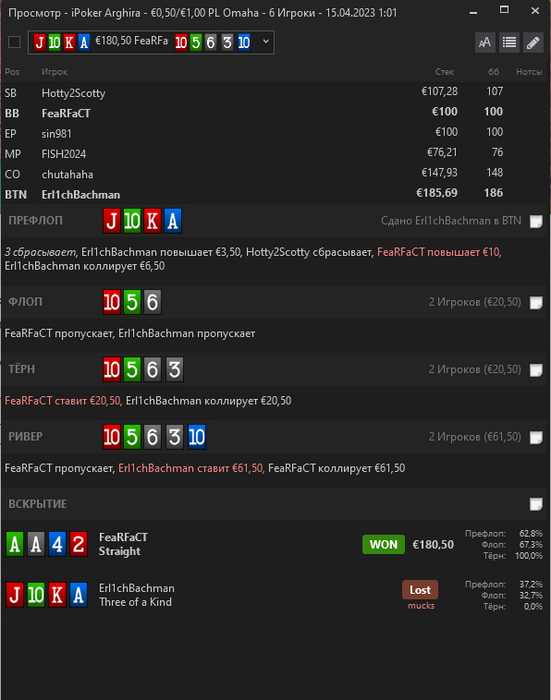The height and width of the screenshot is (700, 551).
Task: Click the 'Нотсы' column header
Action: [x=529, y=71]
